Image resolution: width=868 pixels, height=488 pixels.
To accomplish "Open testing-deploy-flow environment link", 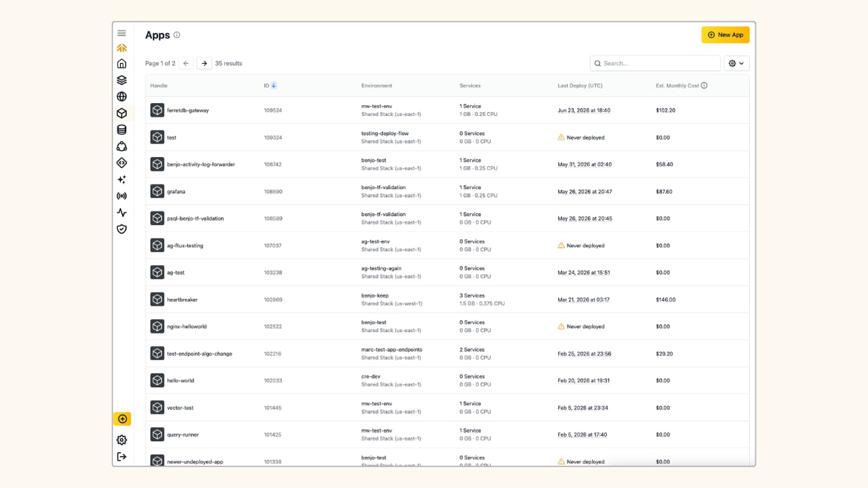I will pos(385,134).
